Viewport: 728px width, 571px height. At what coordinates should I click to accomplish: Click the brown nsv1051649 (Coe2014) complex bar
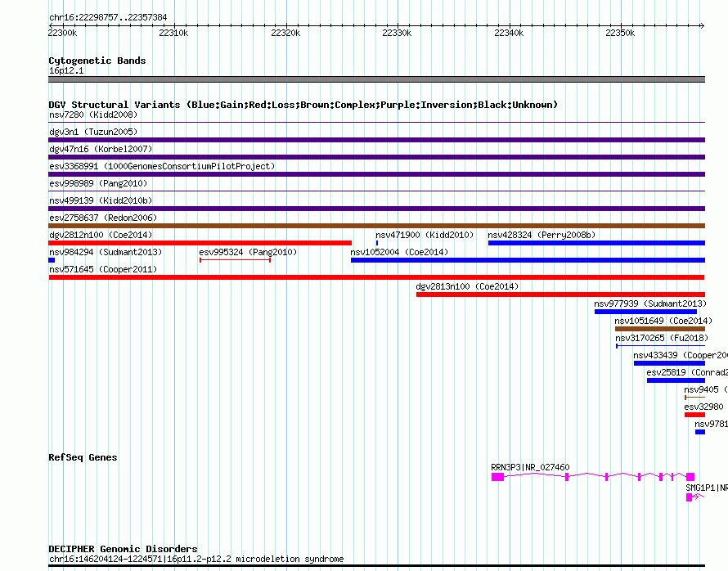(659, 329)
